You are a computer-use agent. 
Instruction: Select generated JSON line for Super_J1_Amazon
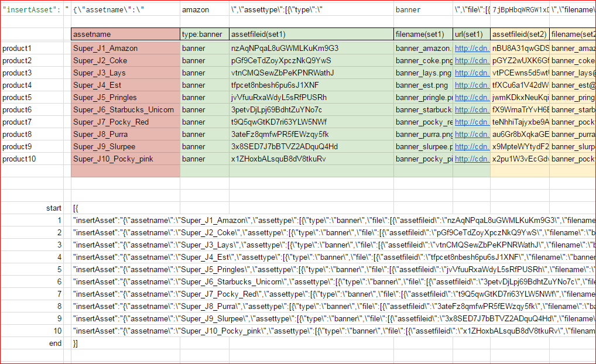(x=334, y=221)
